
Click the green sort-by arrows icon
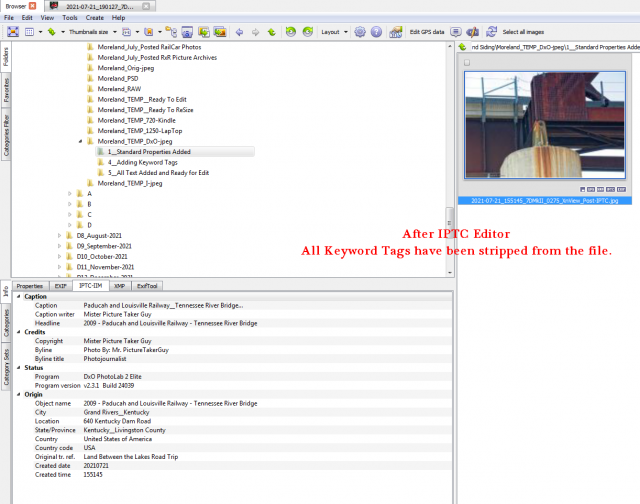(x=52, y=32)
